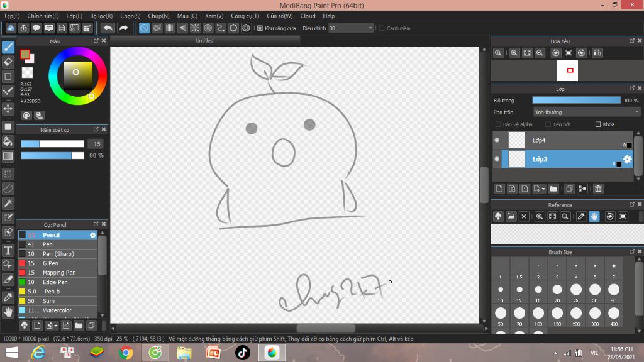Viewport: 644px width, 362px height.
Task: Open Bộ lọc(R) menu
Action: click(101, 16)
